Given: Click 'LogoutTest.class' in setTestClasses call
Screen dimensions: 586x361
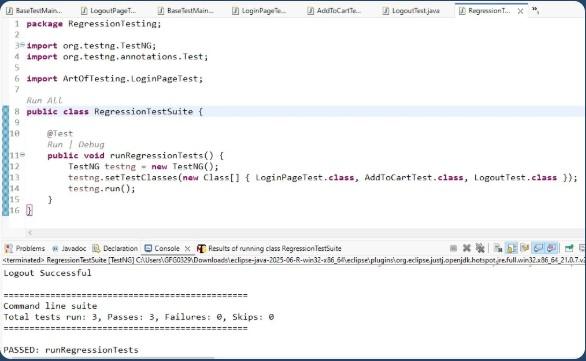Looking at the screenshot, I should [515, 178].
